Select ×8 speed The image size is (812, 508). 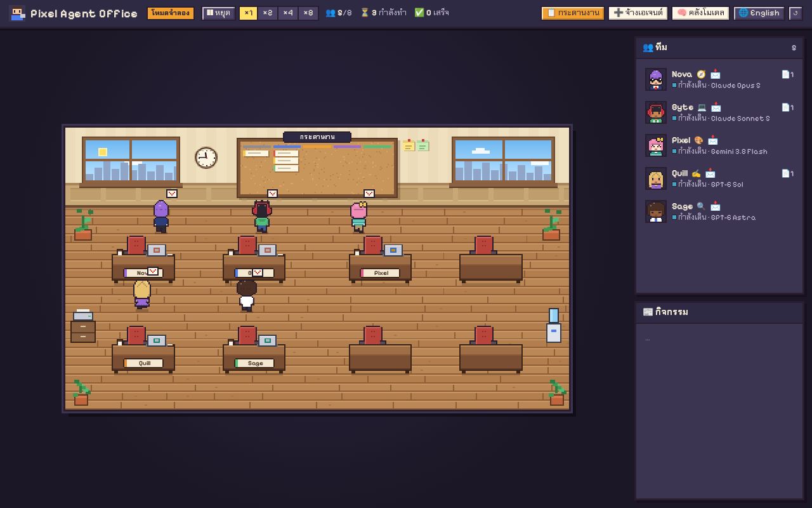click(x=308, y=13)
